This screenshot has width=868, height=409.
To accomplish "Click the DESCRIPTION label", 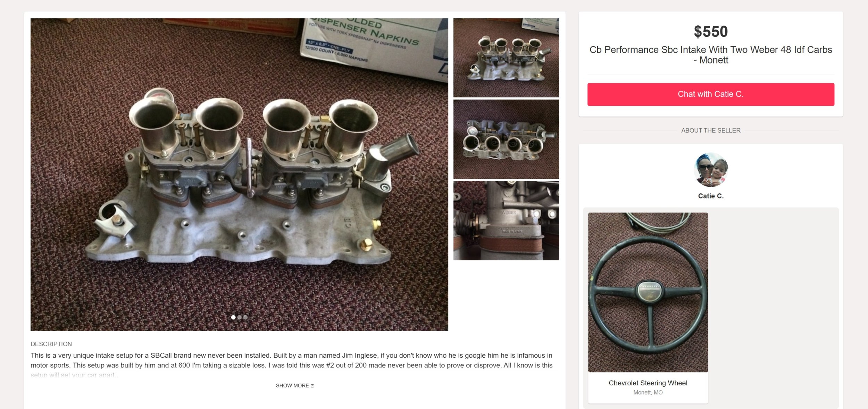I will pos(51,344).
